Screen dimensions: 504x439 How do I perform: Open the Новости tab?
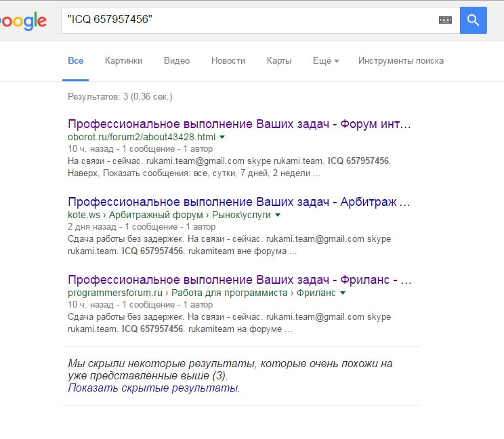pyautogui.click(x=228, y=61)
